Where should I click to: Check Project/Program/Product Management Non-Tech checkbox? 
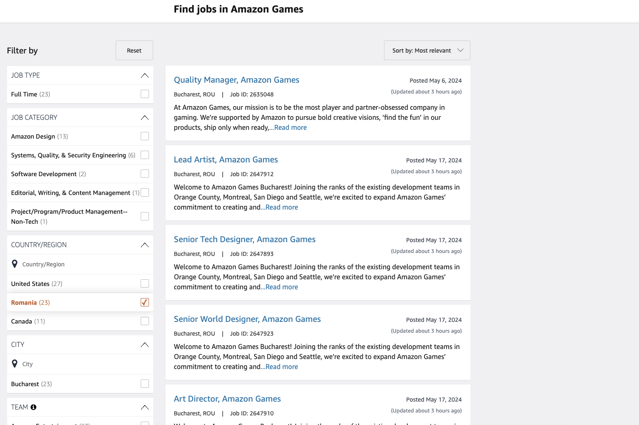click(145, 216)
